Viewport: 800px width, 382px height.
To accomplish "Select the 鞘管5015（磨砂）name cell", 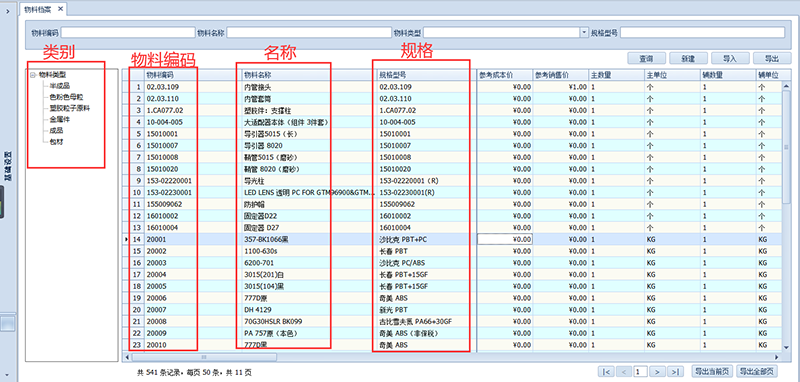I will coord(309,157).
